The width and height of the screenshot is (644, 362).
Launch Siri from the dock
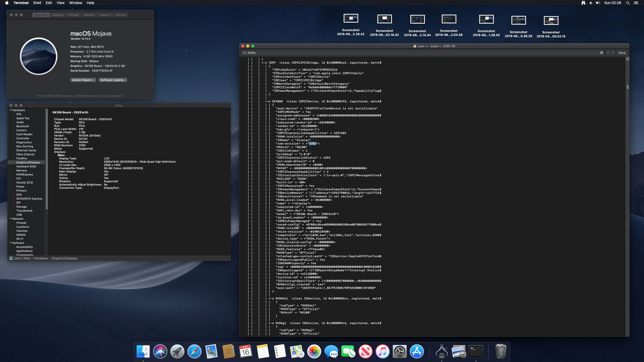click(160, 351)
